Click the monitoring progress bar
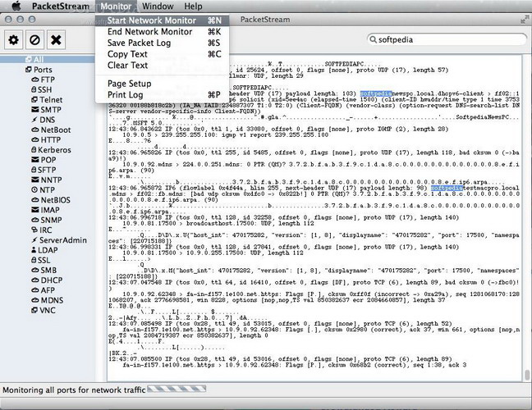This screenshot has width=532, height=410. click(x=177, y=389)
